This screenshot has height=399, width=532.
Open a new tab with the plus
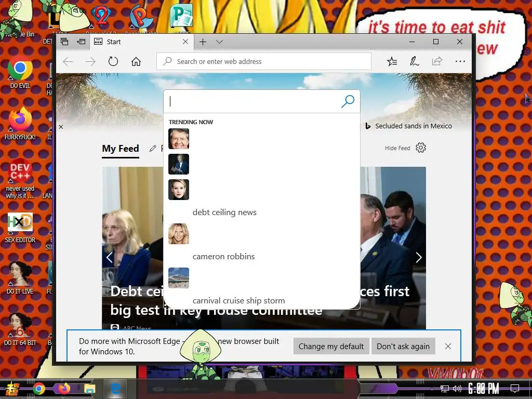tap(203, 42)
